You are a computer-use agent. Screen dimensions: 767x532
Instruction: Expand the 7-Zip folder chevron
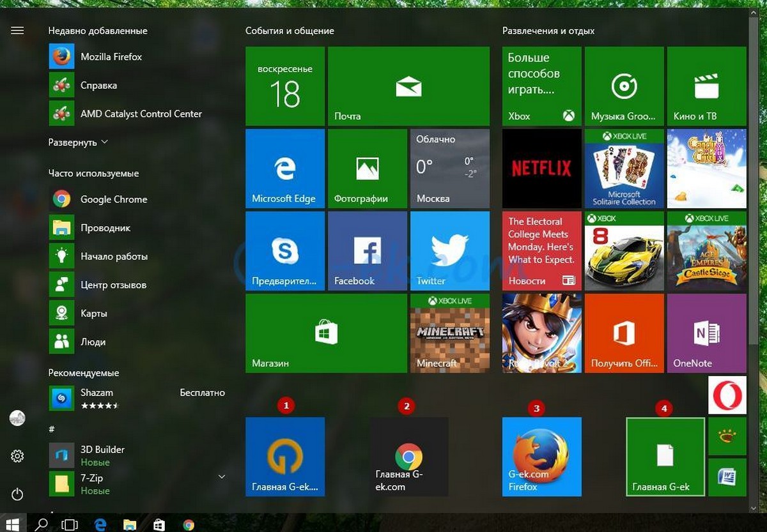(222, 476)
